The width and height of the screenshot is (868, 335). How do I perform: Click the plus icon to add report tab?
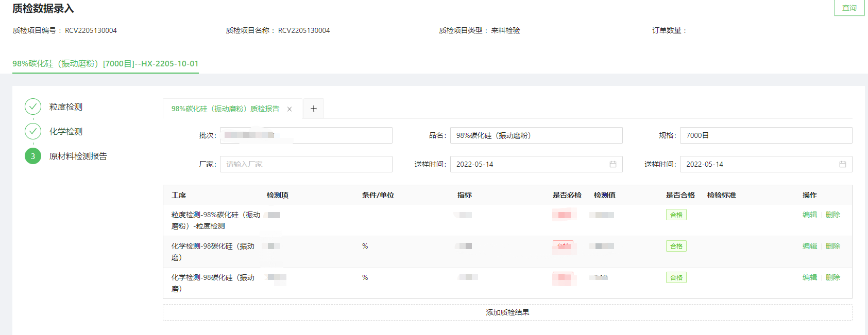pos(313,109)
